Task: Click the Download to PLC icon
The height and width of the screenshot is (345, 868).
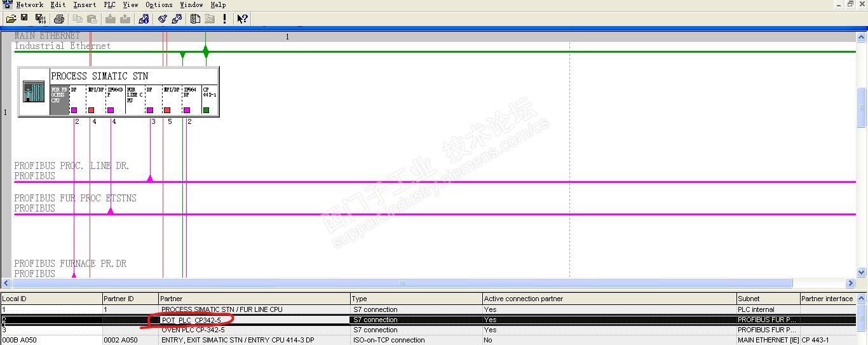Action: 111,19
